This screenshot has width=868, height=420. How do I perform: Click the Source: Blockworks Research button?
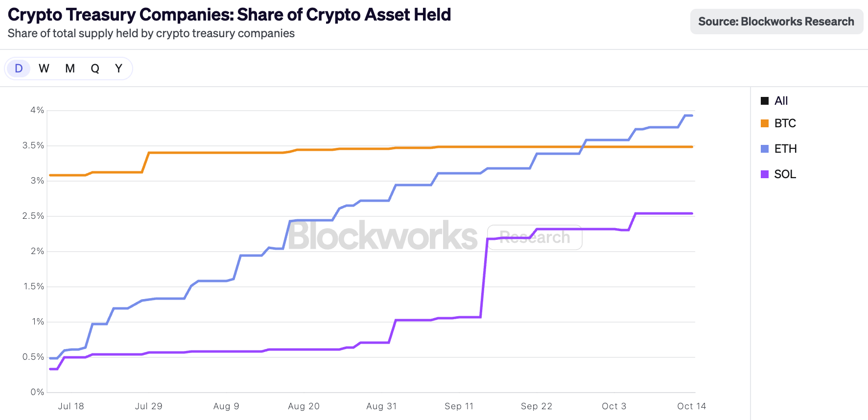pyautogui.click(x=776, y=22)
